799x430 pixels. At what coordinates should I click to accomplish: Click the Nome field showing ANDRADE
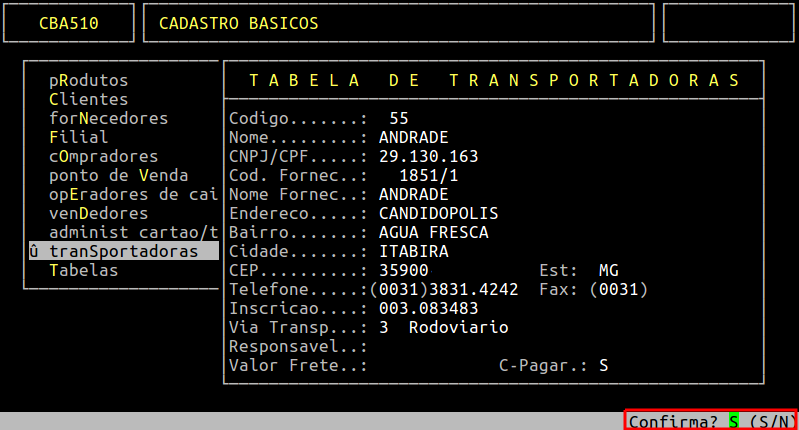click(x=413, y=137)
